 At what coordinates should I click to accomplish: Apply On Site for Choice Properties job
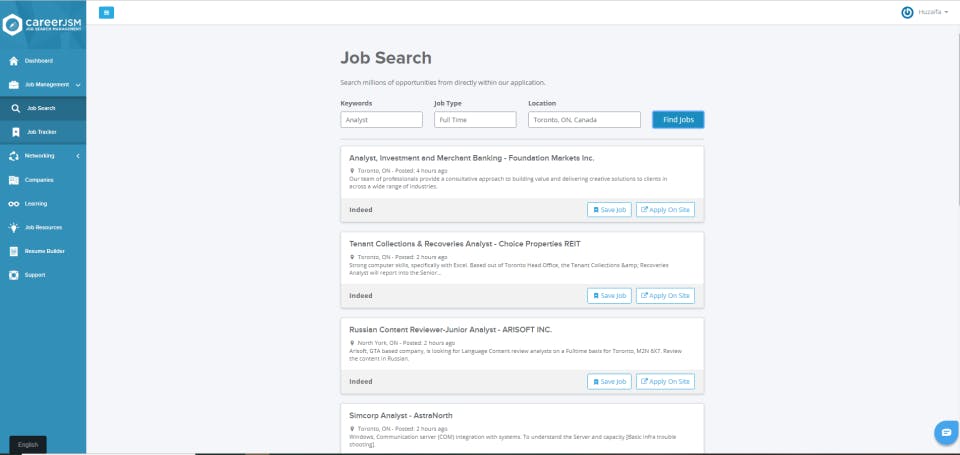point(665,296)
